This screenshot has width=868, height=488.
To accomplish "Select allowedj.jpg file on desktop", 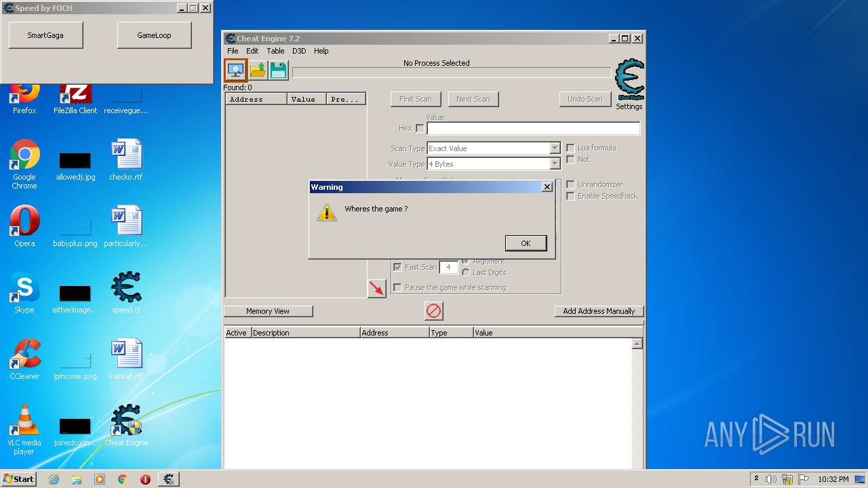I will tap(75, 166).
